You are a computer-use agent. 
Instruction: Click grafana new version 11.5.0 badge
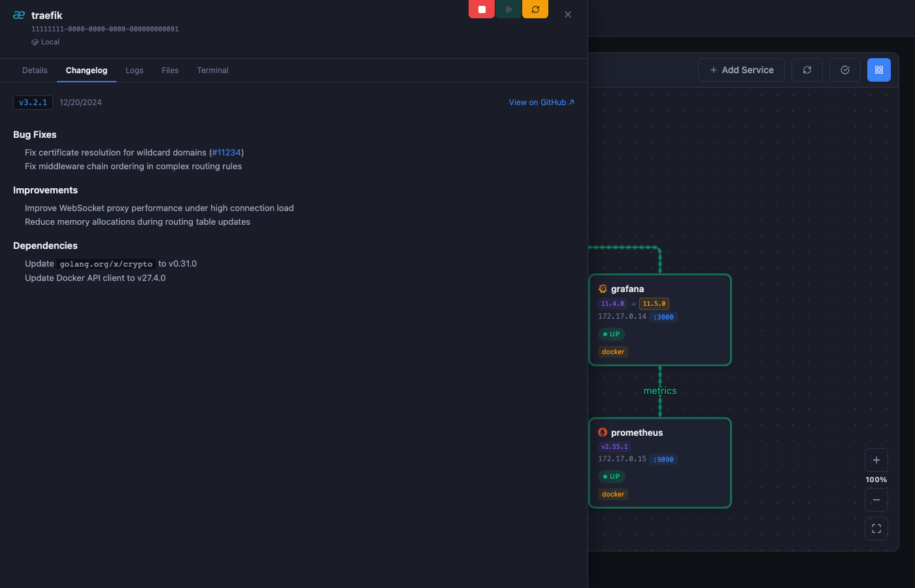click(x=654, y=304)
